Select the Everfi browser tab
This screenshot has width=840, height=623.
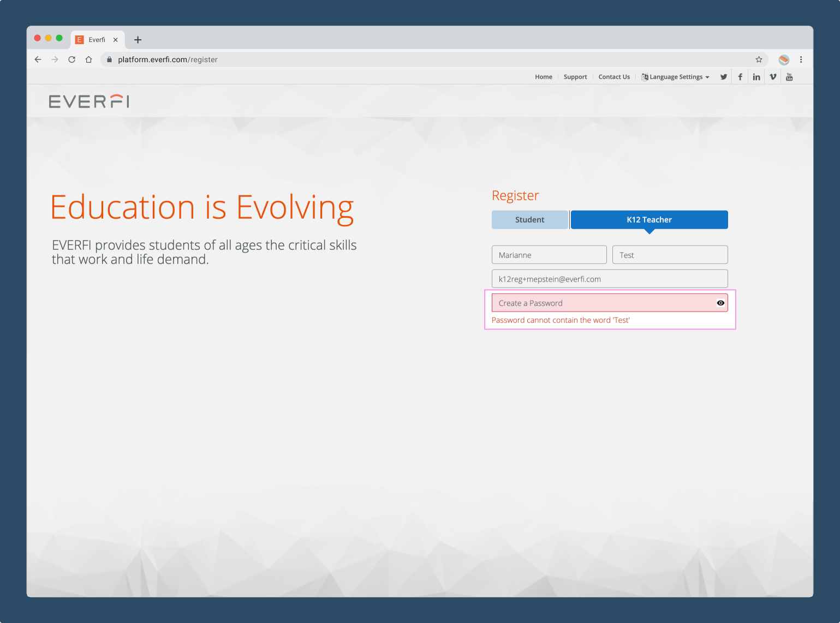coord(97,40)
